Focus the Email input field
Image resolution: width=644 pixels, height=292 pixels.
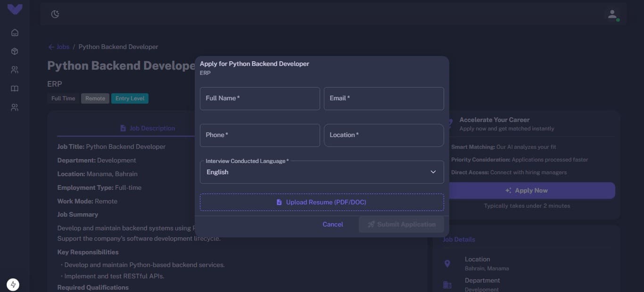(x=384, y=98)
